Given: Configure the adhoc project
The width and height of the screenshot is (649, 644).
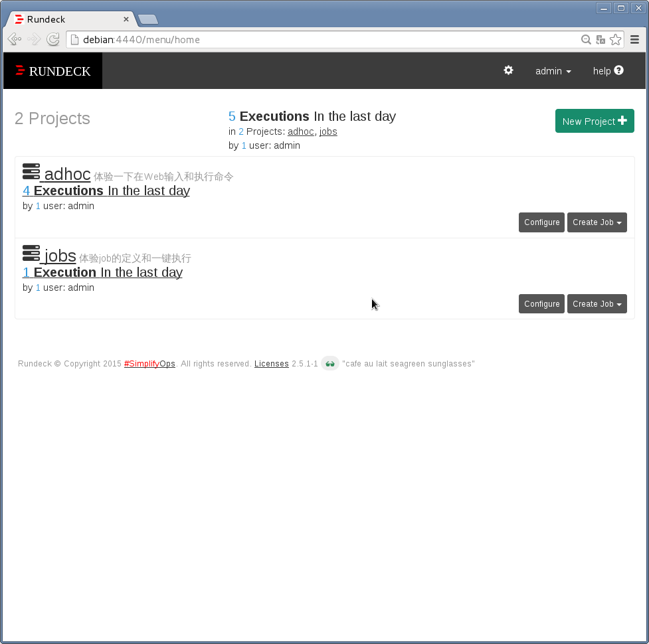Looking at the screenshot, I should (x=541, y=222).
